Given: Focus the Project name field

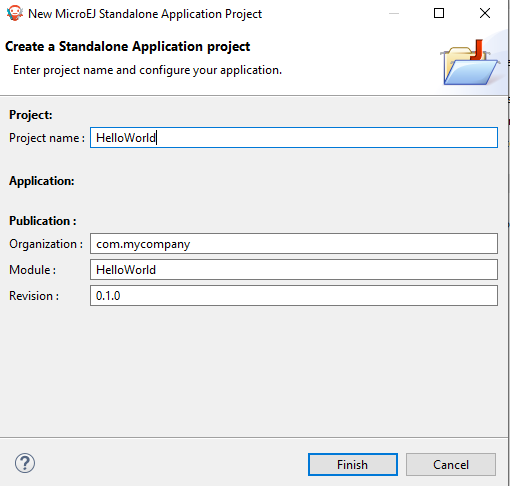Looking at the screenshot, I should pos(294,137).
